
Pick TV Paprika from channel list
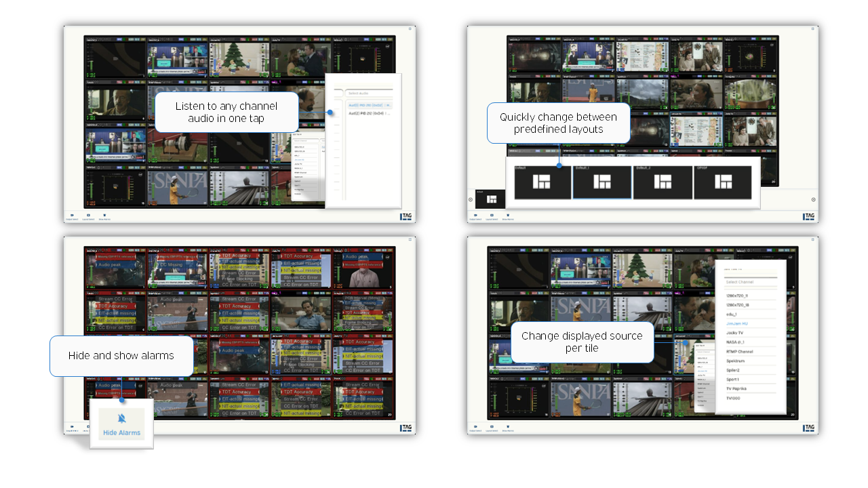point(736,389)
